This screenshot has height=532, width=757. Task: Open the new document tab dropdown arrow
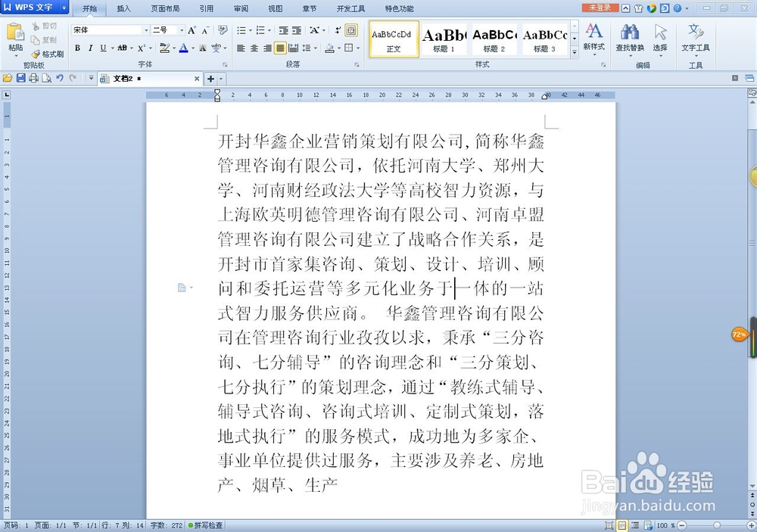(221, 79)
